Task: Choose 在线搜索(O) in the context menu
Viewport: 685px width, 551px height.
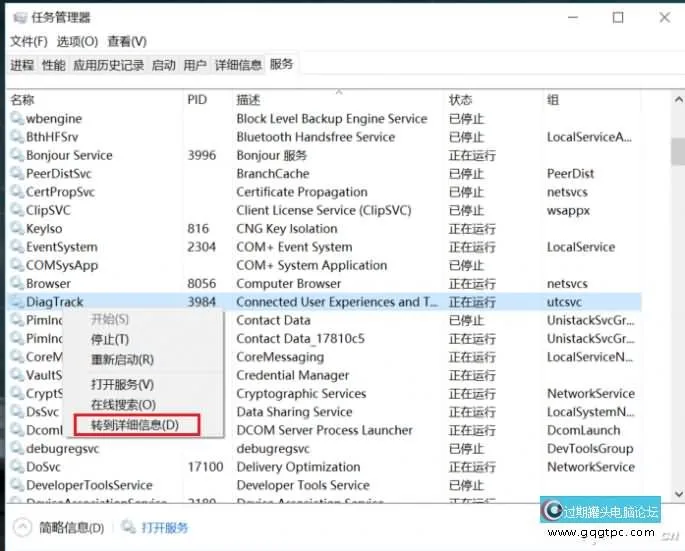Action: pyautogui.click(x=123, y=405)
